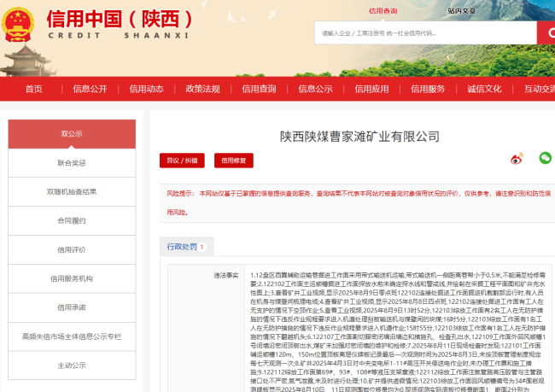Image resolution: width=555 pixels, height=392 pixels.
Task: Click the 信用修复 button
Action: 234,161
